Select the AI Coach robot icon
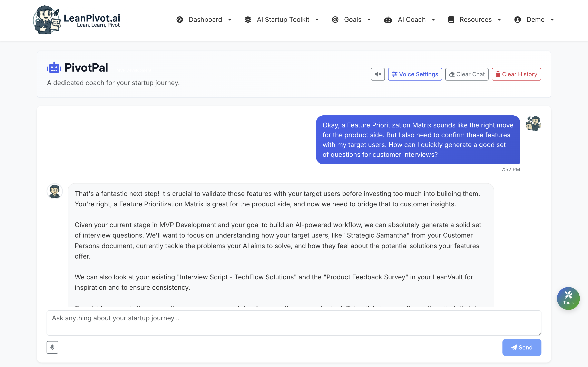The height and width of the screenshot is (367, 588). pyautogui.click(x=388, y=19)
